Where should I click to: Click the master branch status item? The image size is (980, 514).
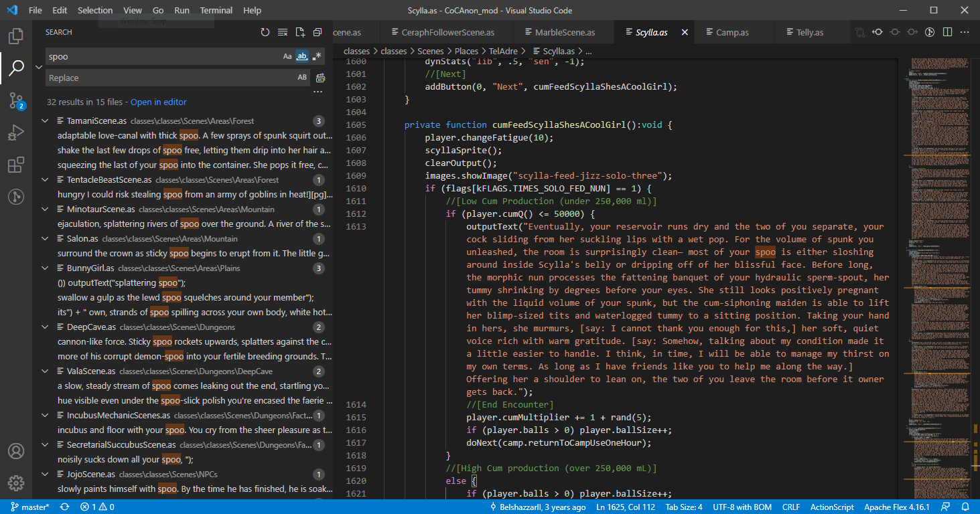pos(29,507)
